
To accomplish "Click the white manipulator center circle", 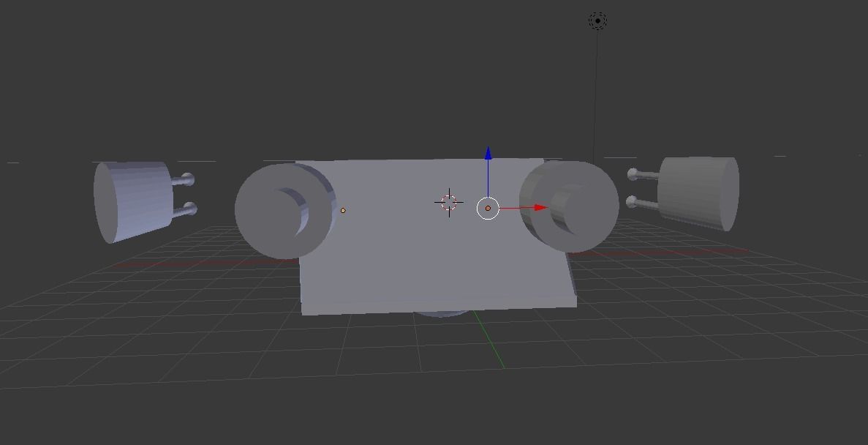I will click(x=488, y=209).
